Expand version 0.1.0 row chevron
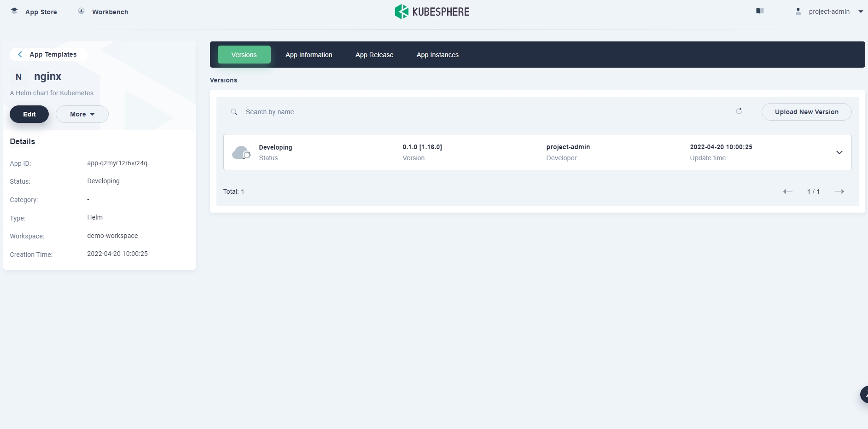The height and width of the screenshot is (429, 868). [x=839, y=152]
